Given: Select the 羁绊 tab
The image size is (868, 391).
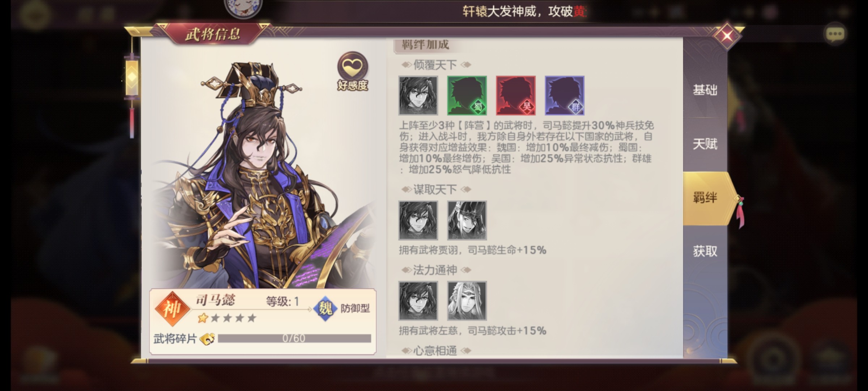Looking at the screenshot, I should (705, 198).
